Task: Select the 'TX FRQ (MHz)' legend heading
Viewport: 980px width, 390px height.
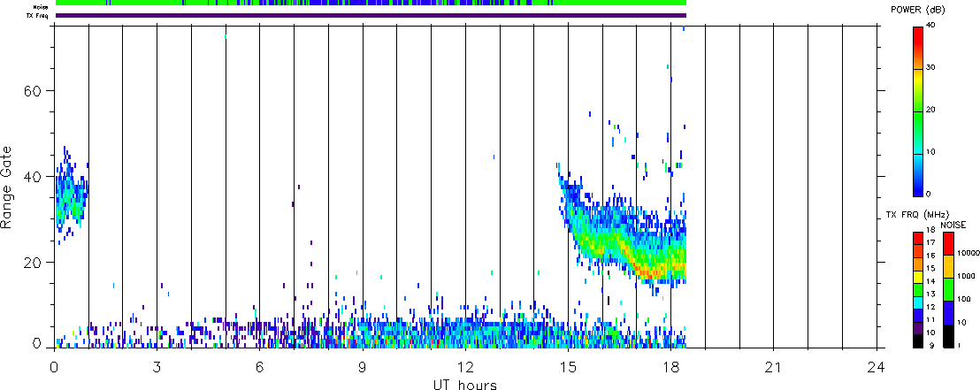Action: (917, 215)
